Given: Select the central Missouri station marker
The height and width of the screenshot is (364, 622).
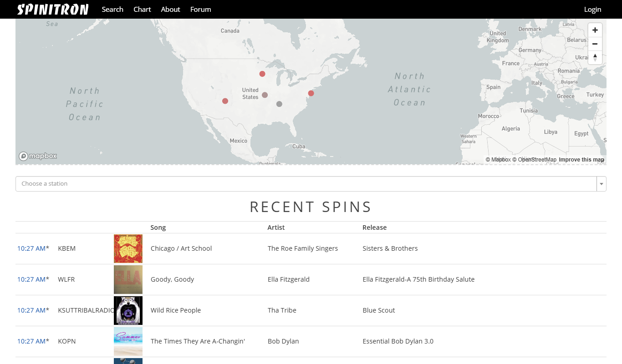Looking at the screenshot, I should pyautogui.click(x=265, y=95).
